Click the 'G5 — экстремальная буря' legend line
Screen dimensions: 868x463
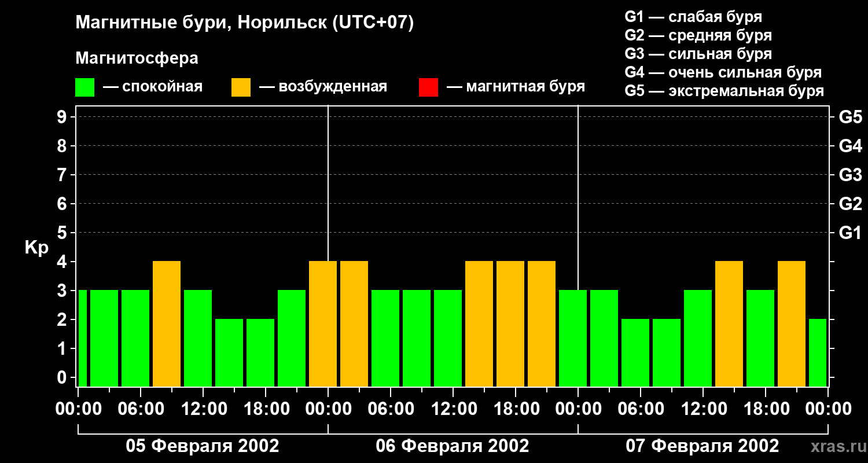[724, 91]
